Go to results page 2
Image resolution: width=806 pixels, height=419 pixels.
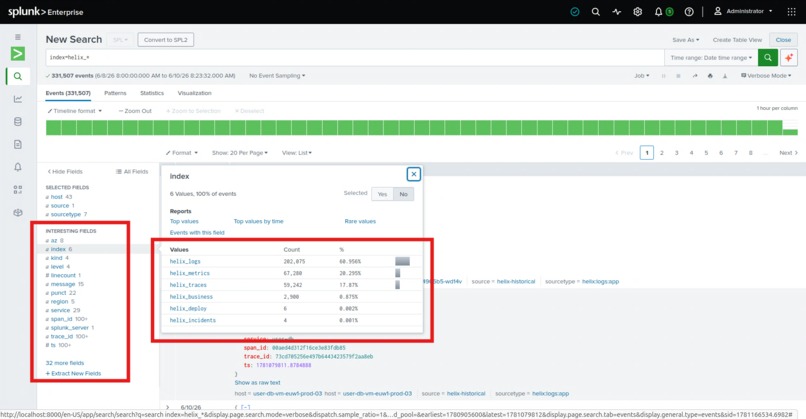(x=662, y=153)
